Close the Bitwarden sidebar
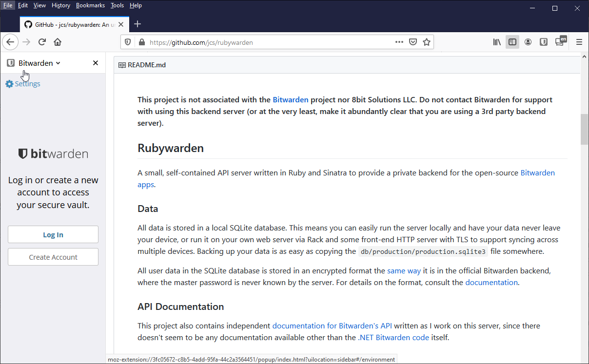 click(x=96, y=63)
